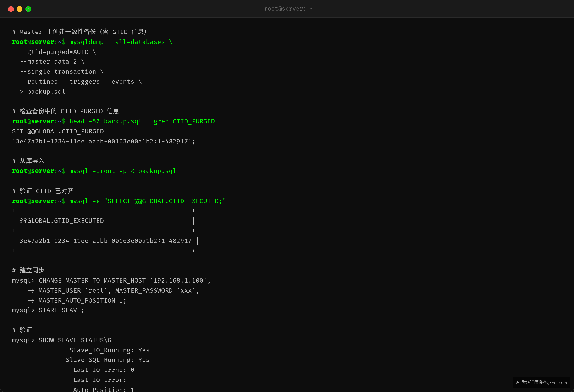The width and height of the screenshot is (574, 392).
Task: Click the GTID value in the result table row
Action: coord(106,241)
